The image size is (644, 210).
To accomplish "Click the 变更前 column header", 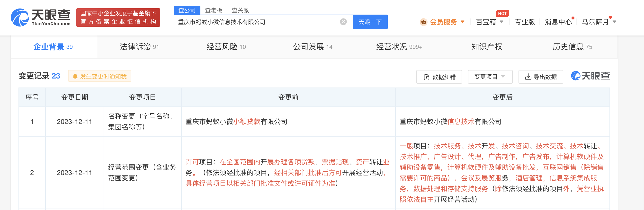I will [x=288, y=97].
